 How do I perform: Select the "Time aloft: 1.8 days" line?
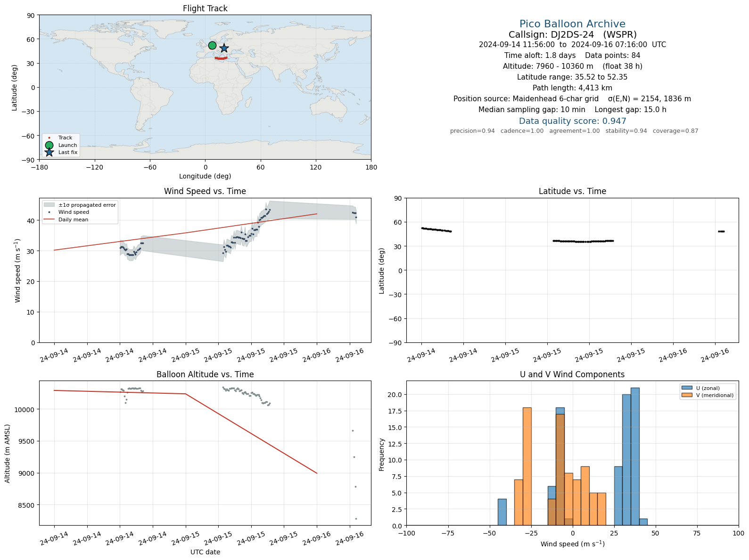540,56
